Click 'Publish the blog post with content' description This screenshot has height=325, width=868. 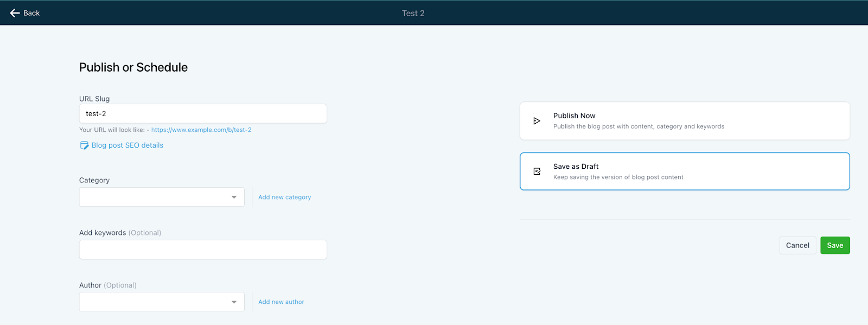pos(639,126)
